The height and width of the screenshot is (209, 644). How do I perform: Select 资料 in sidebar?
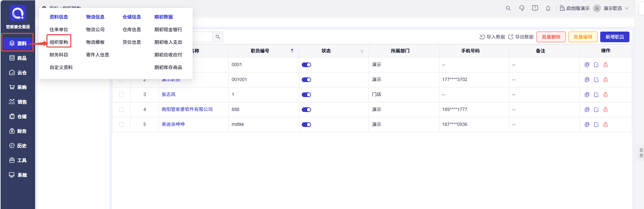18,43
